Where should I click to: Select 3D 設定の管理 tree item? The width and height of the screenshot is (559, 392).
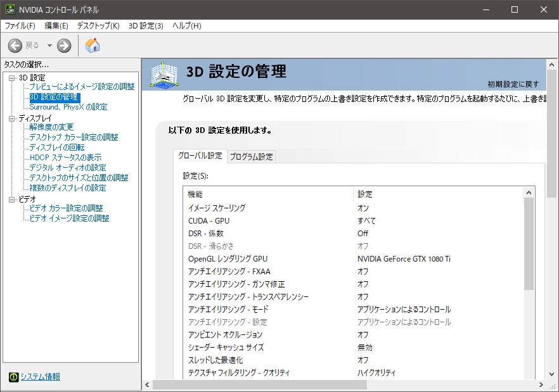(55, 97)
